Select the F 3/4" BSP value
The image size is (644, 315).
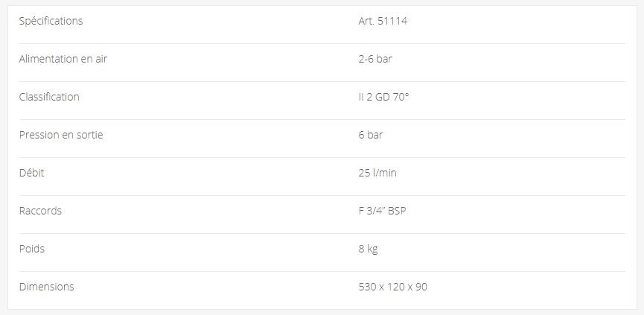coord(382,211)
